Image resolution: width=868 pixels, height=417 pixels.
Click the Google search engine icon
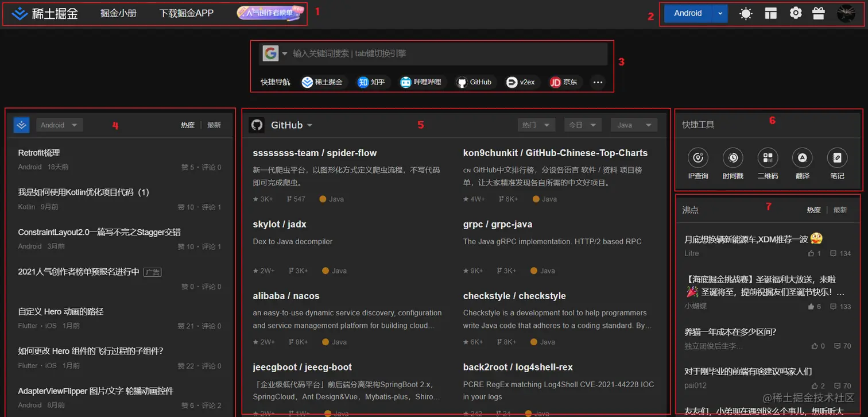[x=270, y=53]
